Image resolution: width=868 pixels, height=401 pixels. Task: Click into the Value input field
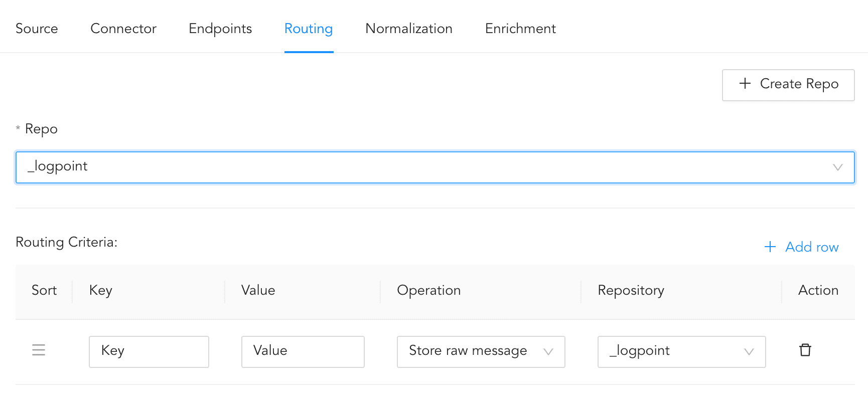click(303, 351)
